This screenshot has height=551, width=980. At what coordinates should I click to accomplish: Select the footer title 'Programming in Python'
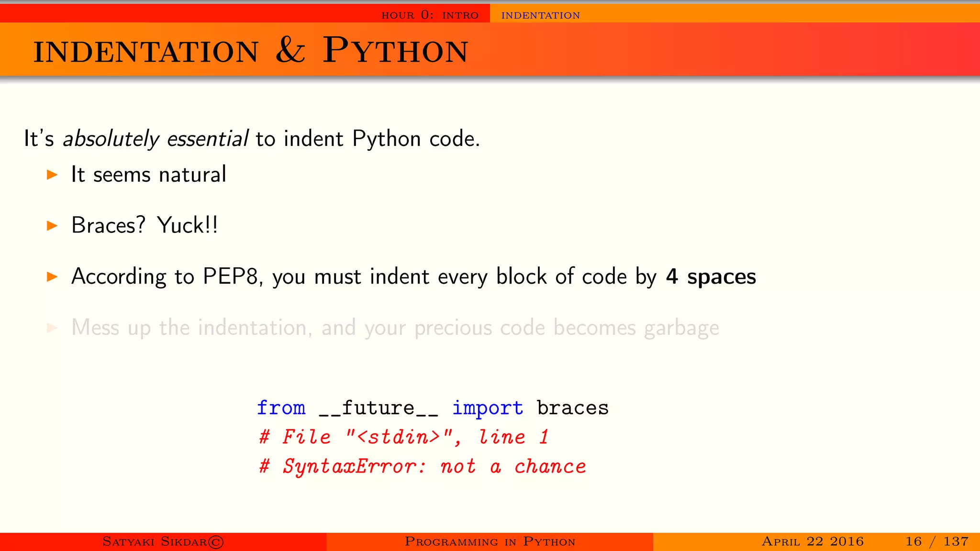tap(490, 541)
